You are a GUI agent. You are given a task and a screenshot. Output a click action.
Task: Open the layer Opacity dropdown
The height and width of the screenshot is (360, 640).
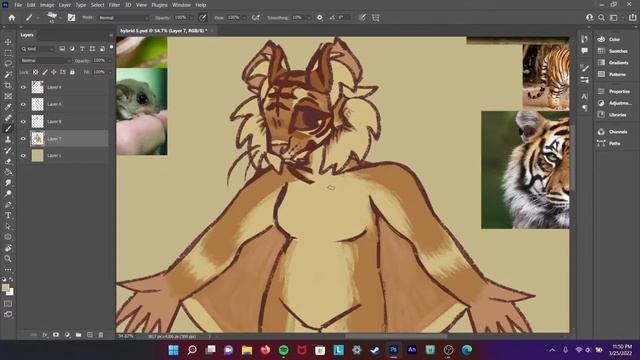[x=109, y=60]
